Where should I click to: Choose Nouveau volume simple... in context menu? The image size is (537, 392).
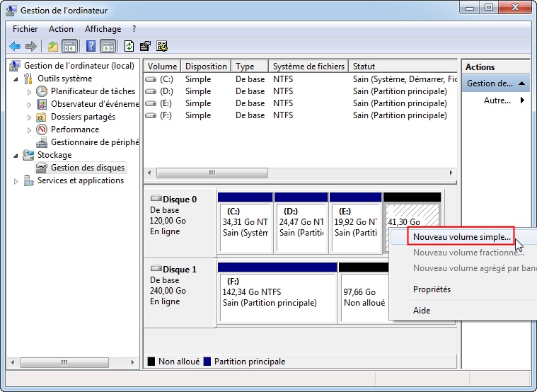tap(461, 236)
